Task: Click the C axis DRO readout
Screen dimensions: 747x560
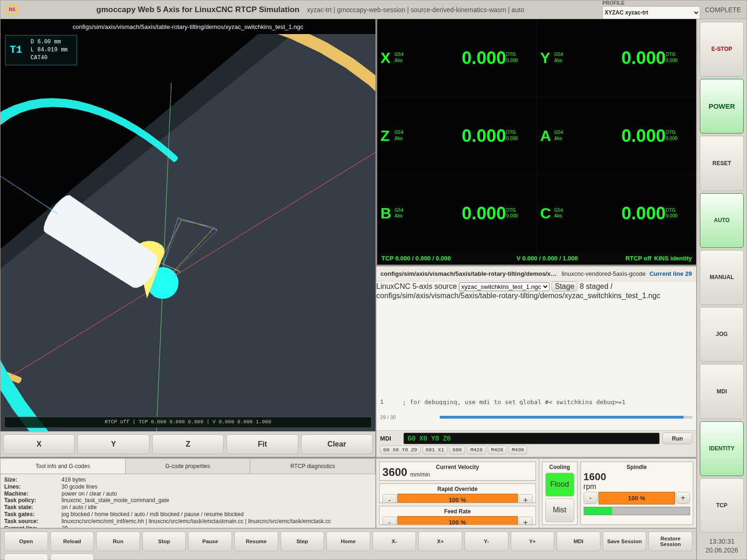Action: 616,213
